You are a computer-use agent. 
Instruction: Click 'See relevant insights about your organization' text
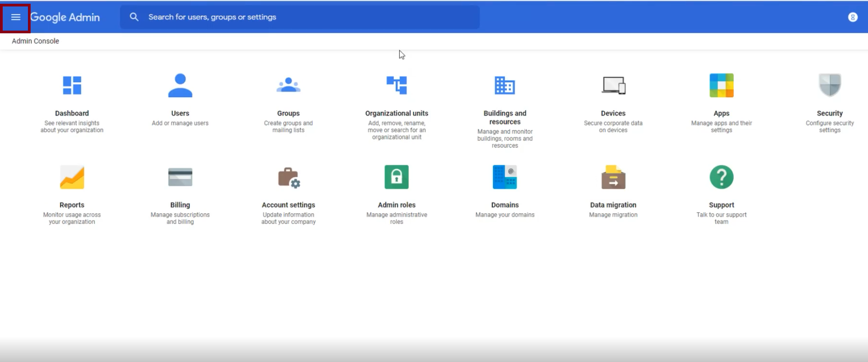72,127
